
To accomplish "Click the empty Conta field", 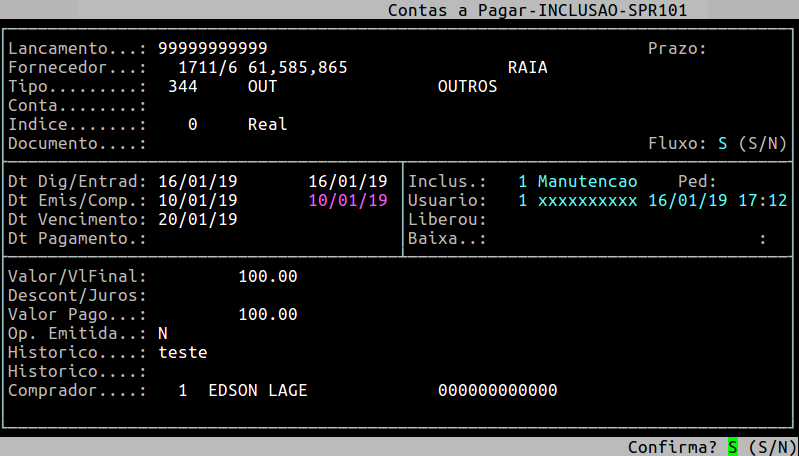I will (x=250, y=106).
